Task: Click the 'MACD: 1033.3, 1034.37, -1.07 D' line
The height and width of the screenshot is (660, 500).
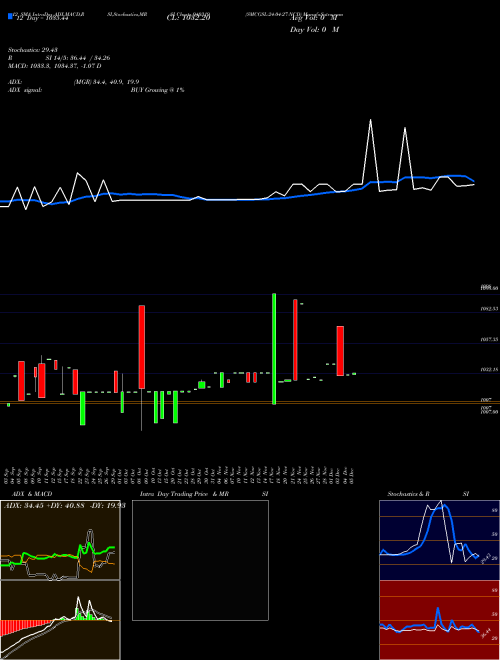Action: tap(55, 66)
